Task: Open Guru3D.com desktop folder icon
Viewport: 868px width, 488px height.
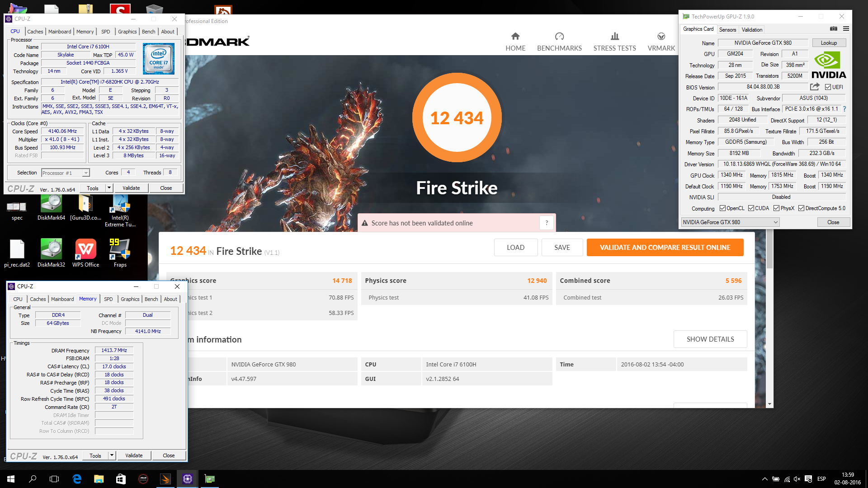Action: tap(85, 207)
